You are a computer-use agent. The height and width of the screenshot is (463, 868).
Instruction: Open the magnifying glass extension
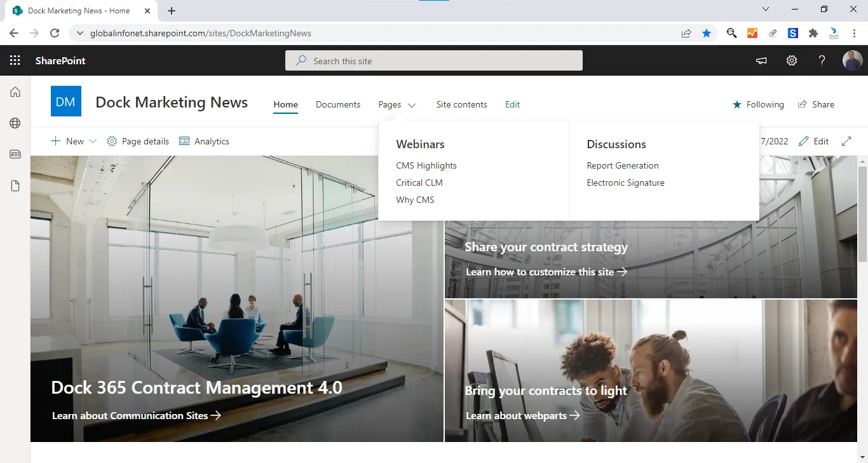732,33
